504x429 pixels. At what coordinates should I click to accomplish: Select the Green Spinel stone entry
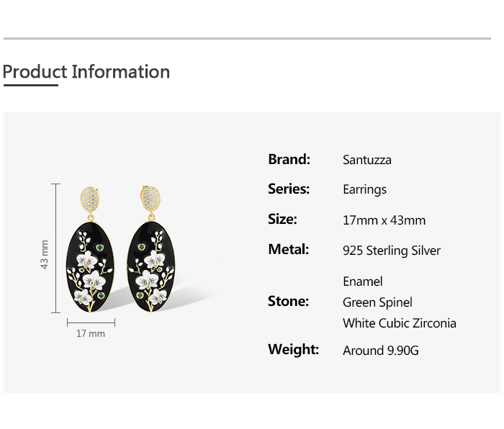377,302
